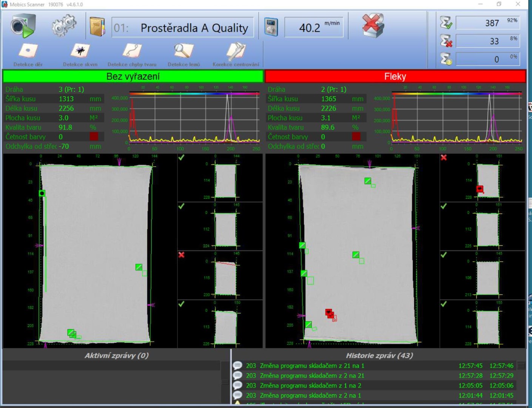Click the speed SET device icon

tap(271, 27)
